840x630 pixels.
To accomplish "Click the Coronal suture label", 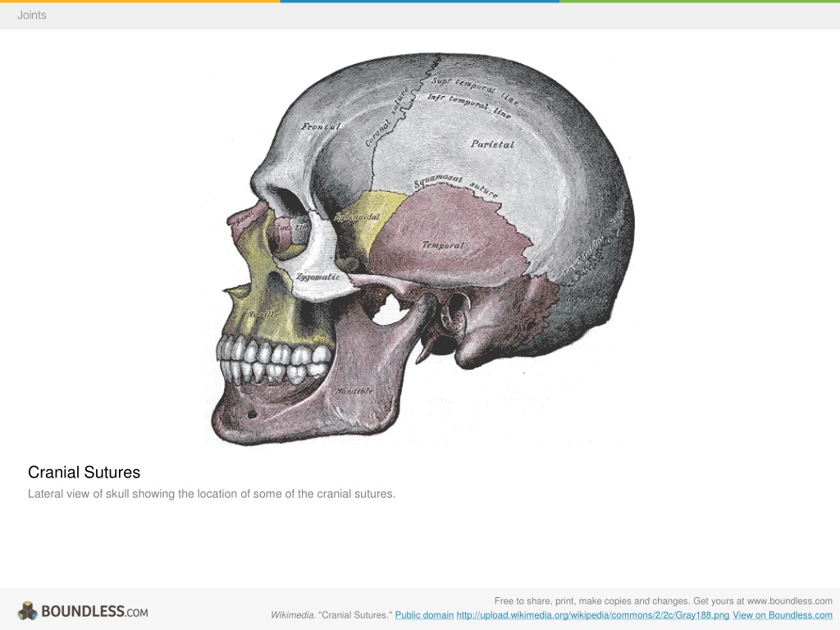I will coord(387,116).
